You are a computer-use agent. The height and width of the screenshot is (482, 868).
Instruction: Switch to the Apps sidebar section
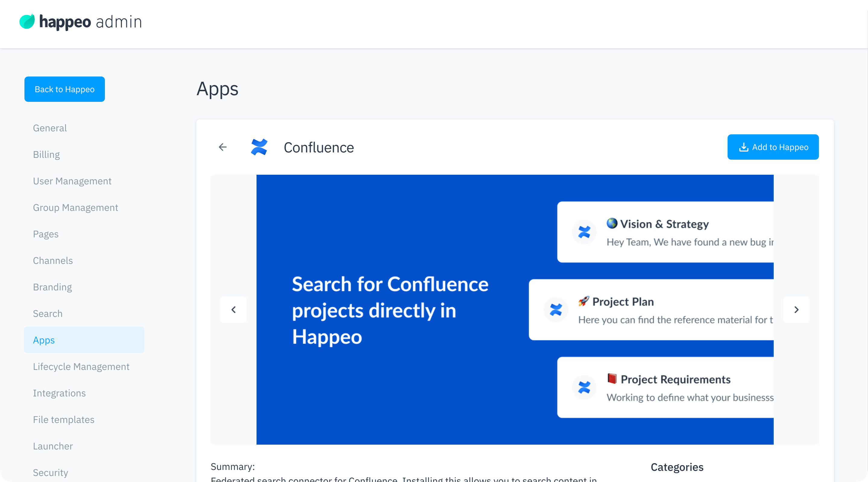click(44, 340)
